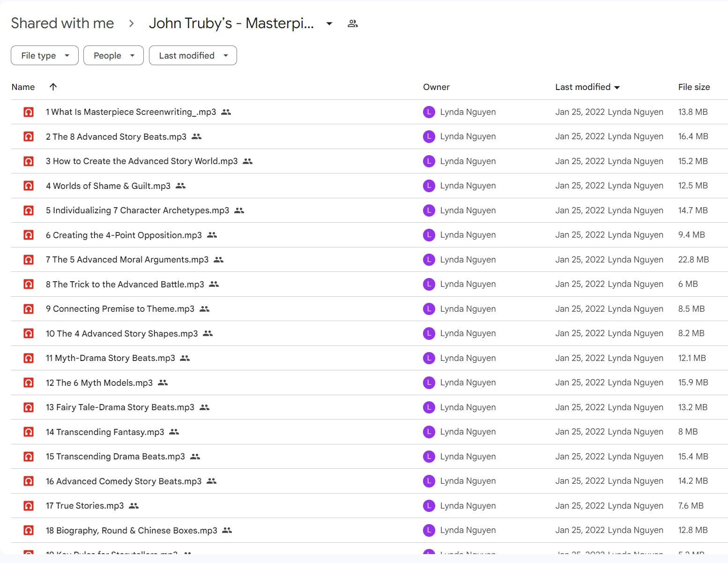This screenshot has height=563, width=728.
Task: Reverse the Name sort order arrow
Action: 53,87
